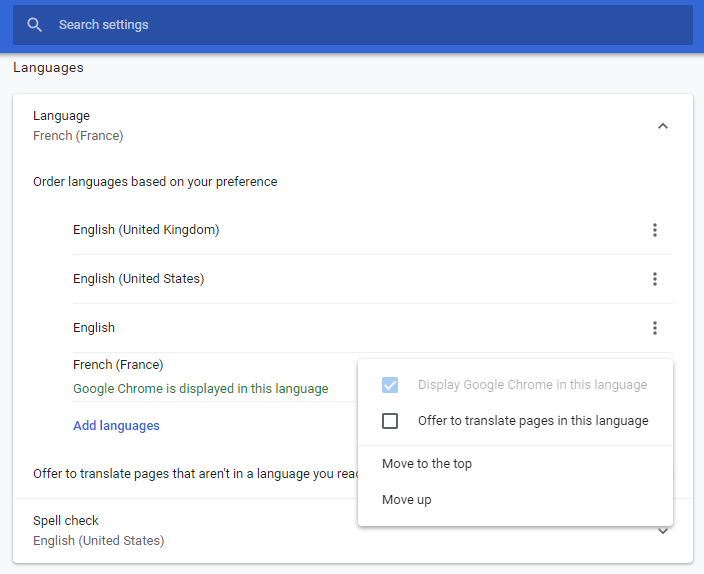Select the English (United States) entry

click(138, 279)
